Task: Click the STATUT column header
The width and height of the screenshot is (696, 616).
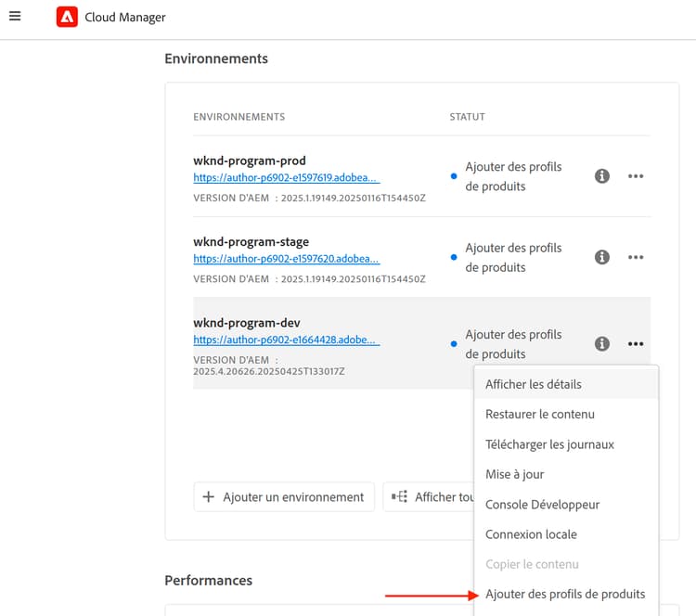Action: 468,117
